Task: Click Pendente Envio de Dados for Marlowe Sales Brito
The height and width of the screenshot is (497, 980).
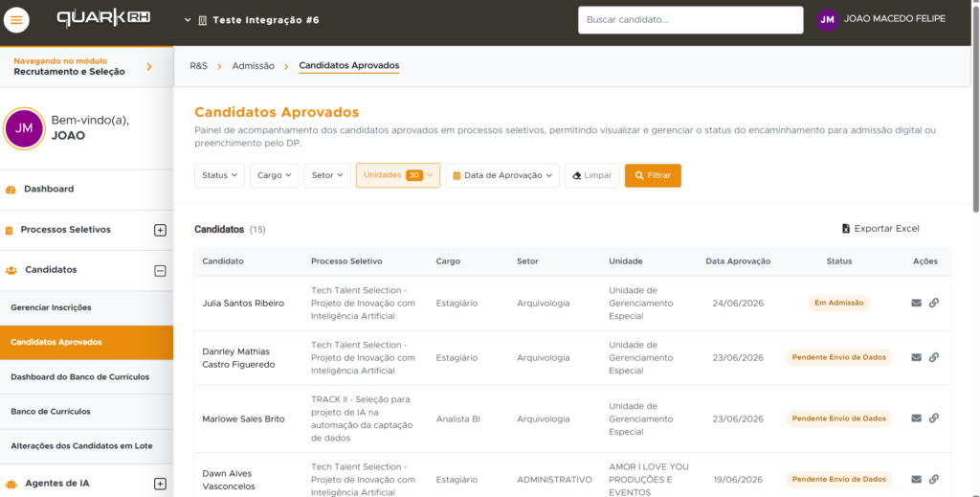Action: click(838, 418)
